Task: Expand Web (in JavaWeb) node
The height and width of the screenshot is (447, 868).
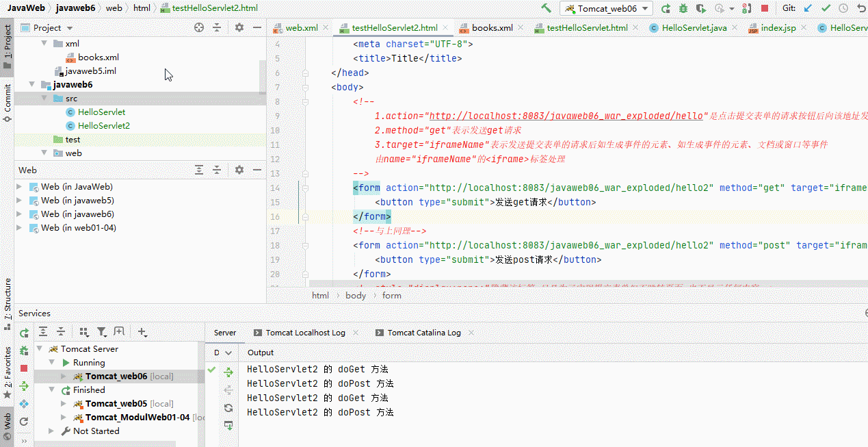Action: pos(20,187)
